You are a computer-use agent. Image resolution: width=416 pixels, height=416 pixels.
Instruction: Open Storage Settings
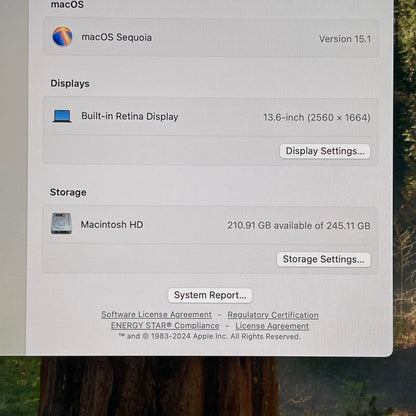(324, 259)
